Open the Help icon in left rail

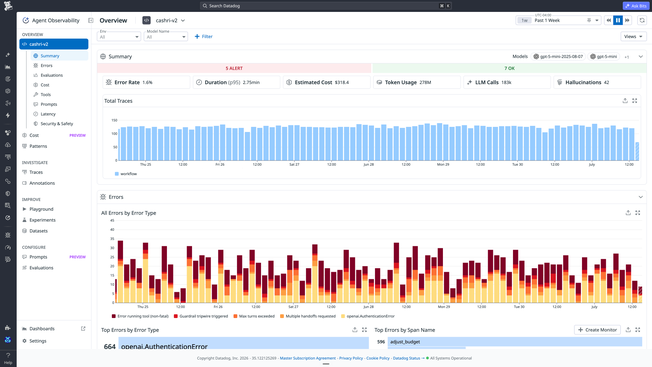[x=8, y=358]
